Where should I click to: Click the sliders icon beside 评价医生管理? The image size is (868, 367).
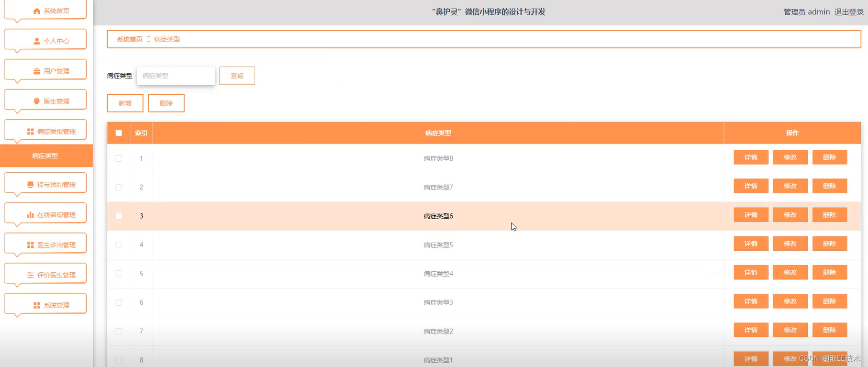(31, 275)
